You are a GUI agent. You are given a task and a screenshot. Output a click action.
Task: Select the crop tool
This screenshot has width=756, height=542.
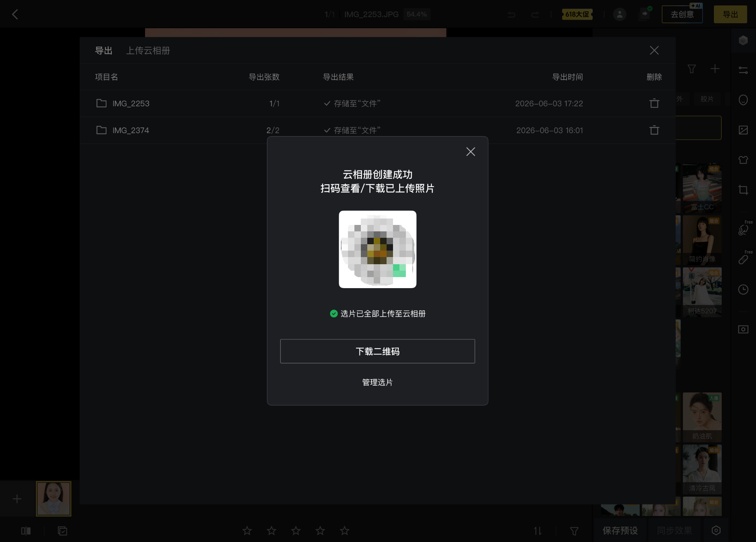[743, 190]
